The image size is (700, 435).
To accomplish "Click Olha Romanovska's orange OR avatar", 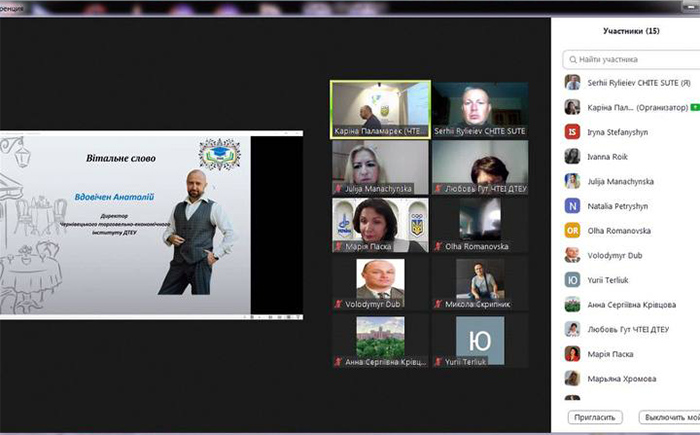I will [x=572, y=230].
